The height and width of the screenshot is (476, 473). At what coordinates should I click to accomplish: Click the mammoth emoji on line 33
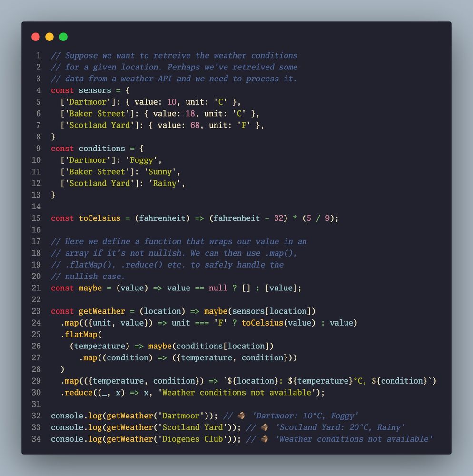point(265,427)
